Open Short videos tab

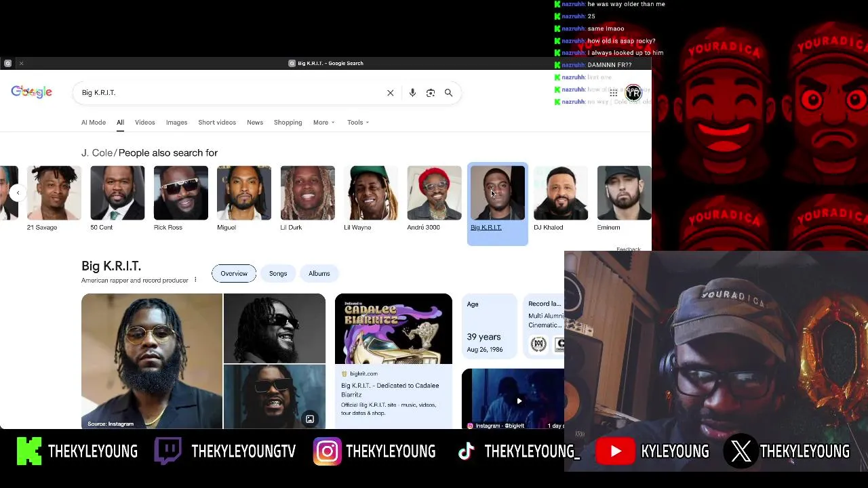coord(217,123)
